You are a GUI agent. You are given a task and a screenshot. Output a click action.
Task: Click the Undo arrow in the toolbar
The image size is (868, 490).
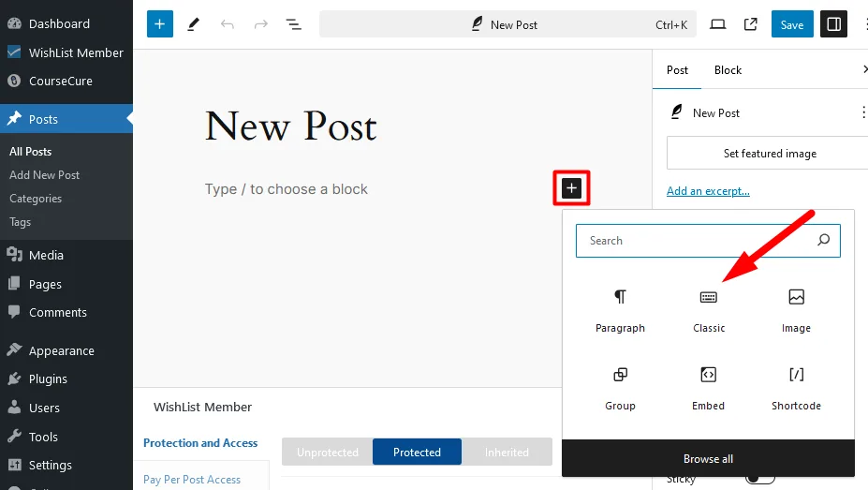tap(227, 24)
